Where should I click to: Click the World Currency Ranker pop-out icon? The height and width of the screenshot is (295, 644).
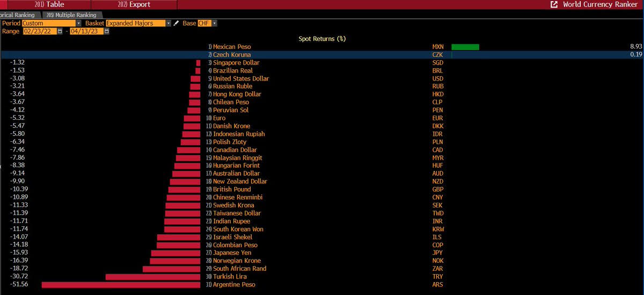(554, 4)
